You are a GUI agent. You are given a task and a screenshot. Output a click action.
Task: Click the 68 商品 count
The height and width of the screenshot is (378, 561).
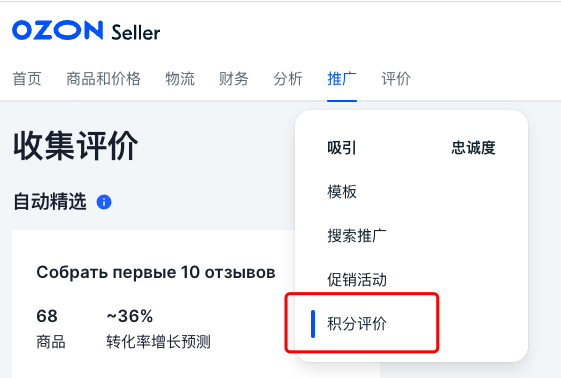pos(51,328)
